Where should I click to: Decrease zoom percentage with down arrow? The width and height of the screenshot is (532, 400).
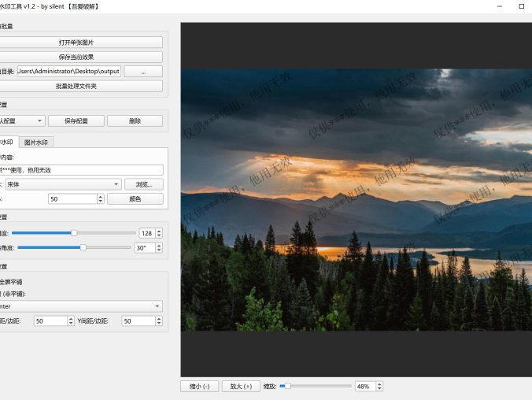click(379, 389)
